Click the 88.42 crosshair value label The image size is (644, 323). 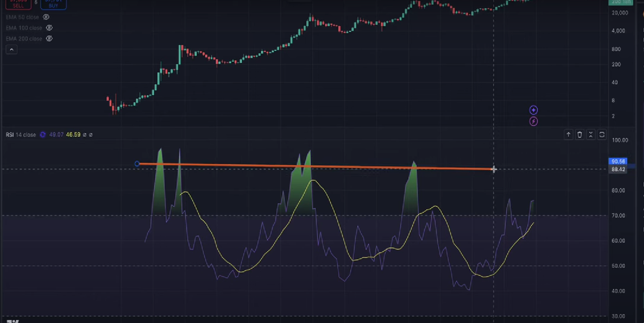618,169
